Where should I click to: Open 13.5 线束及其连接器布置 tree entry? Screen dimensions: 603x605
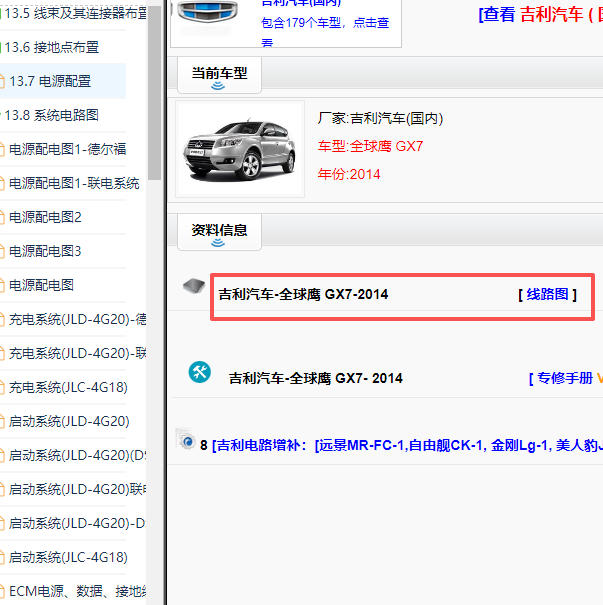(75, 13)
